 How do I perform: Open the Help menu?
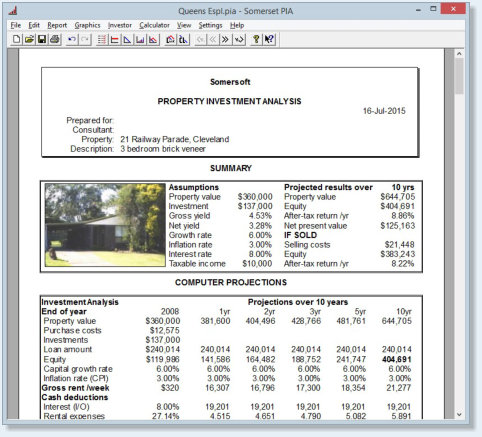click(x=237, y=25)
